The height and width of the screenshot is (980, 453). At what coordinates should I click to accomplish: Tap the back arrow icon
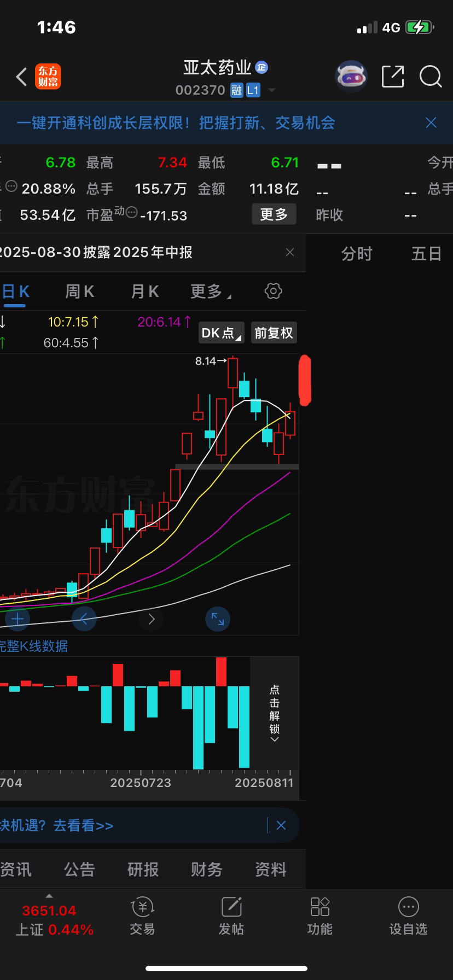click(x=21, y=77)
